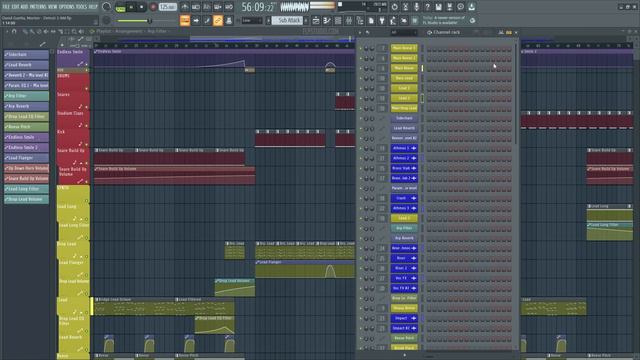This screenshot has width=640, height=360.
Task: Click the brush tool icon beside link icon
Action: [207, 20]
